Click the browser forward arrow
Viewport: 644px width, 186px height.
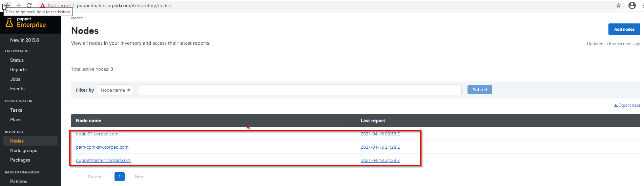18,5
